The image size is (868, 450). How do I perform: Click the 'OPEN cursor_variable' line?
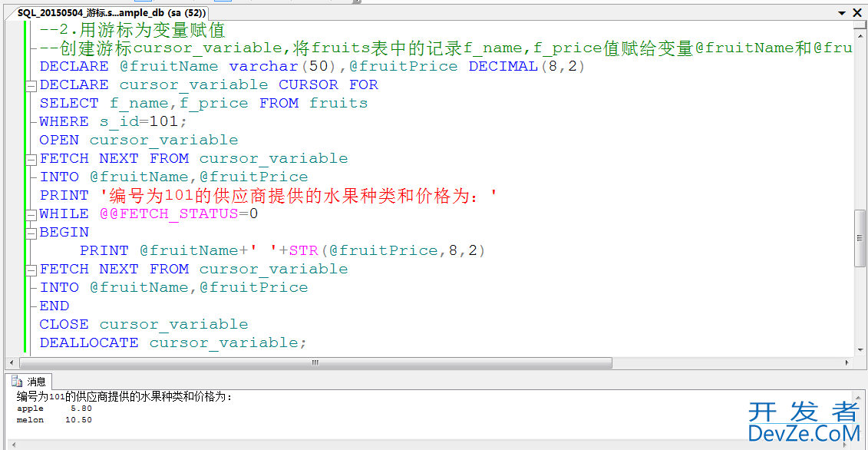click(139, 141)
